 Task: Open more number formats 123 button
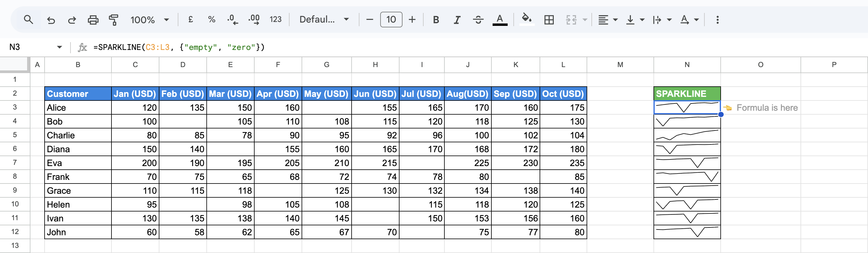[275, 20]
